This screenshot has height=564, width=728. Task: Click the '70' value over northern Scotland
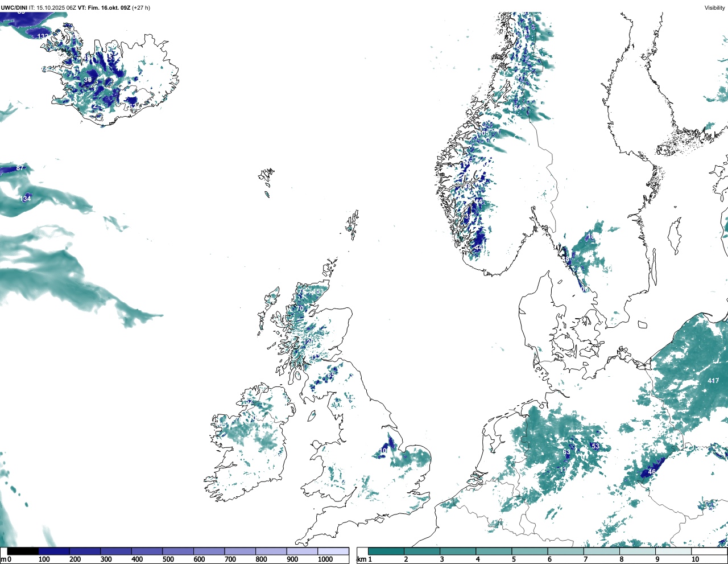pyautogui.click(x=300, y=308)
